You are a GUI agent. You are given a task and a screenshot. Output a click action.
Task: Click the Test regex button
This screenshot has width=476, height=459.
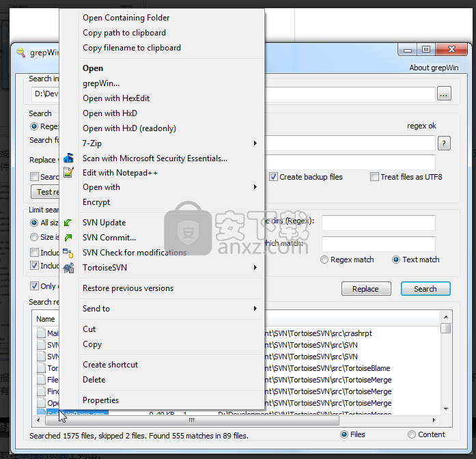coord(45,192)
